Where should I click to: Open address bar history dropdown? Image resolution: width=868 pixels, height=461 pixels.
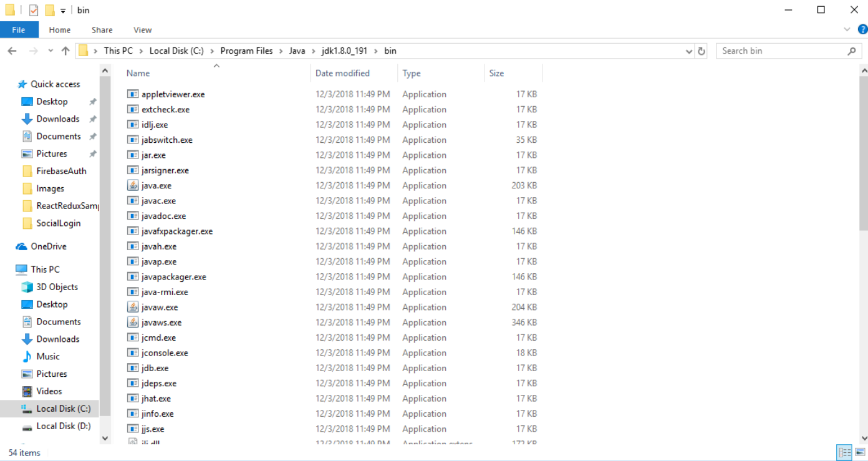pos(688,51)
